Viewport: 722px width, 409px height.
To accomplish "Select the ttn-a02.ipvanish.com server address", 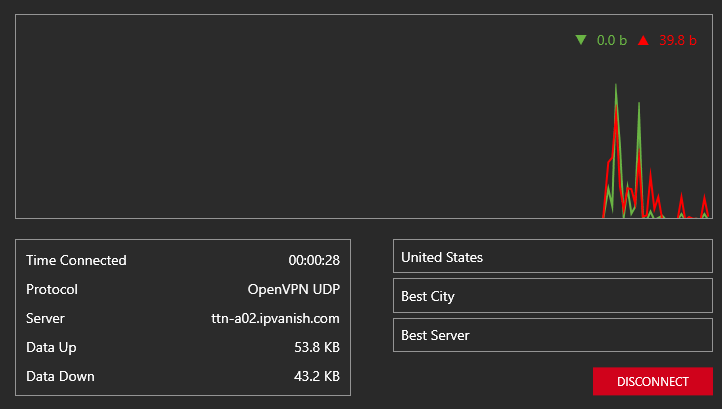I will [x=275, y=318].
